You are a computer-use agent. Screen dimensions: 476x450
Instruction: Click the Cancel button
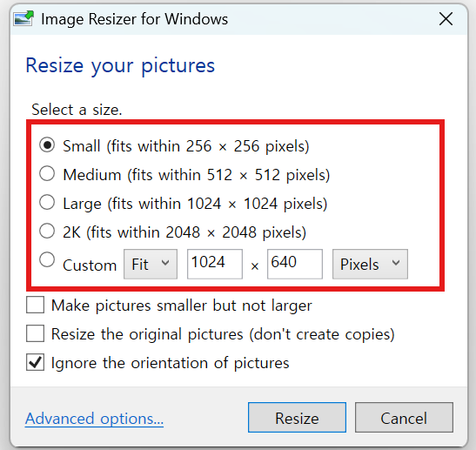point(404,418)
